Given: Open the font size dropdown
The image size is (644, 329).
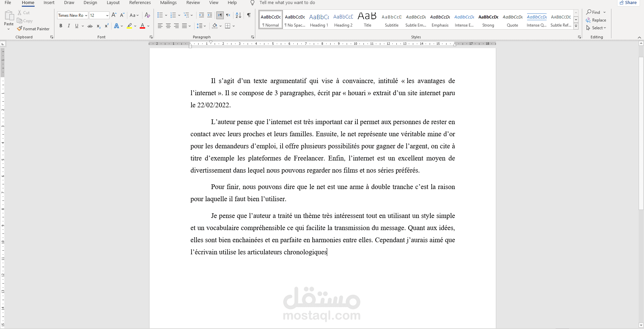Looking at the screenshot, I should [x=107, y=15].
